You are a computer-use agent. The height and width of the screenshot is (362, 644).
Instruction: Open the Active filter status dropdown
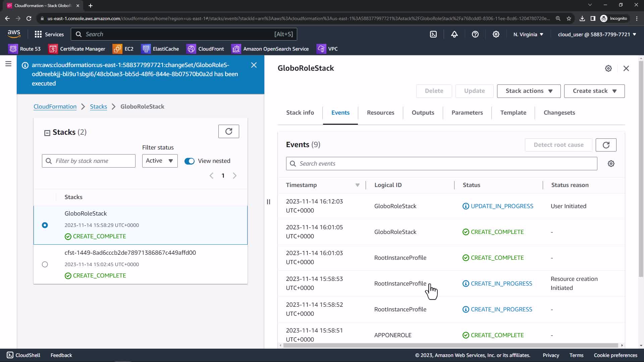click(x=160, y=161)
